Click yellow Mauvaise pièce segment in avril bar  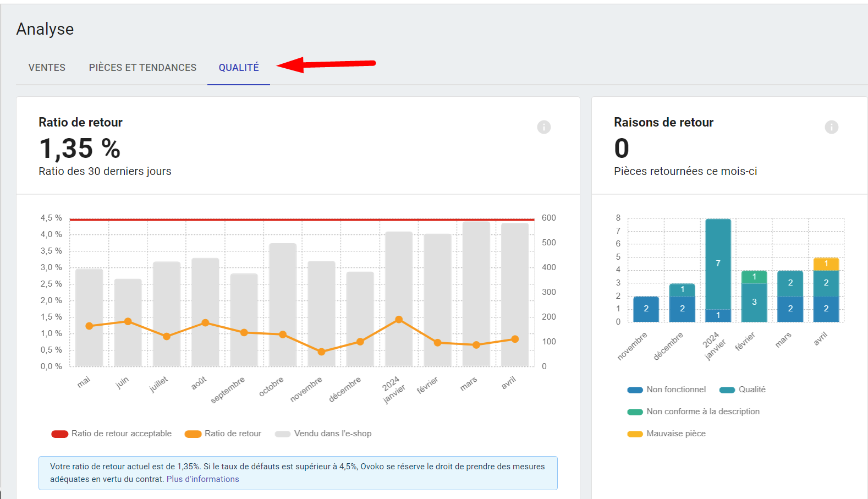point(826,264)
